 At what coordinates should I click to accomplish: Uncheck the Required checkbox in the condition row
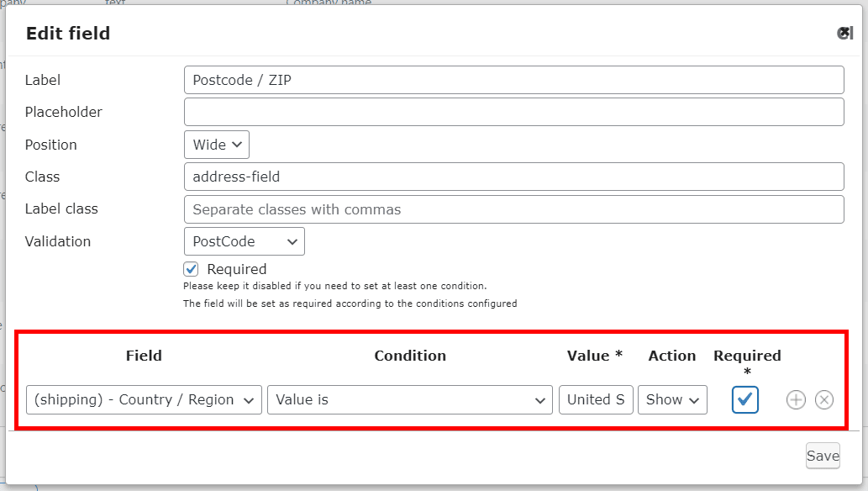tap(744, 400)
